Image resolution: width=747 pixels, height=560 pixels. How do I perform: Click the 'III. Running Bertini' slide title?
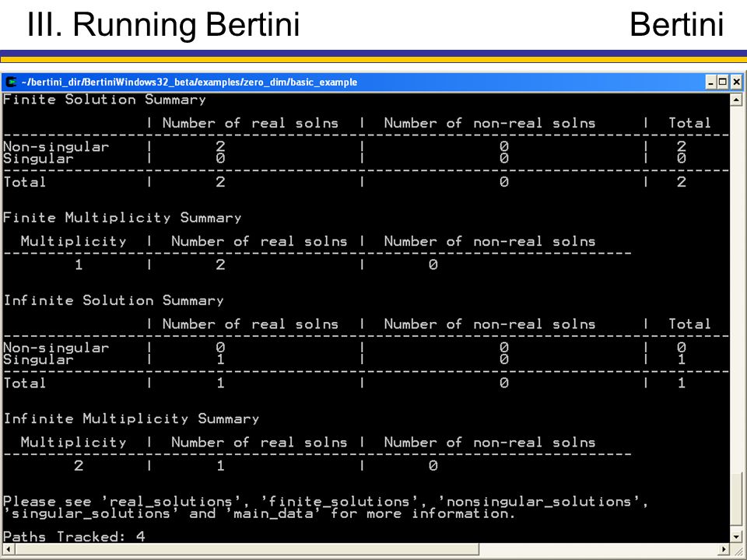(x=163, y=24)
